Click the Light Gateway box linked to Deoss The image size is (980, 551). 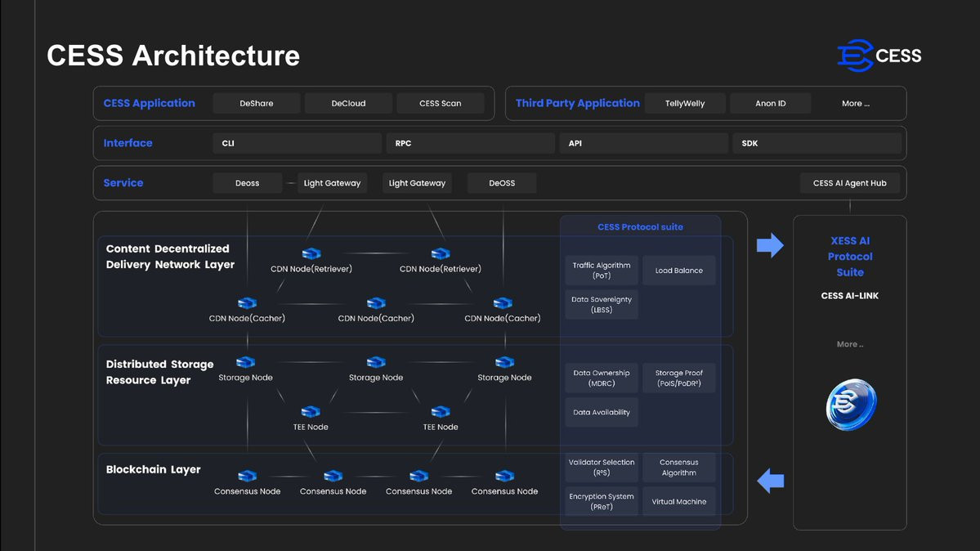pos(332,183)
